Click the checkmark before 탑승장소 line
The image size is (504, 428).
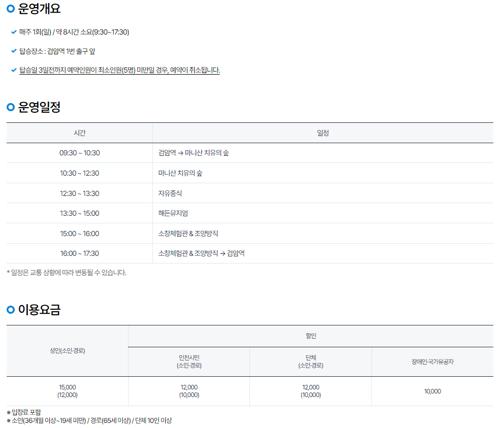point(14,51)
